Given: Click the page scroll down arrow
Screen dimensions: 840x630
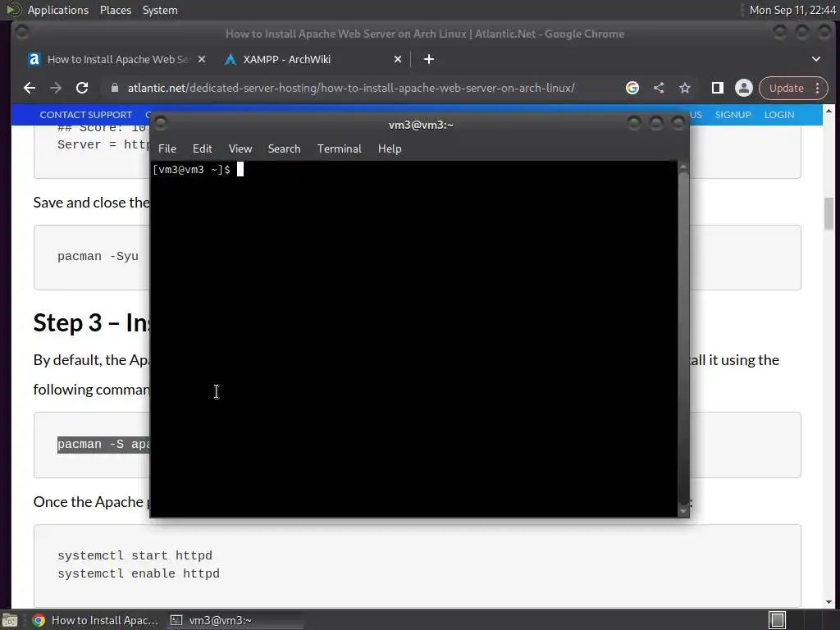Looking at the screenshot, I should [829, 601].
